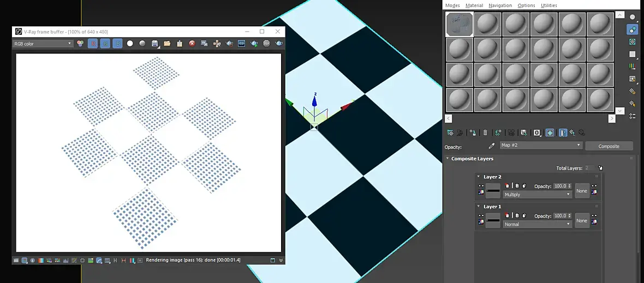Open the Modes menu in Material Editor
Viewport: 644px width, 283px height.
(x=452, y=5)
